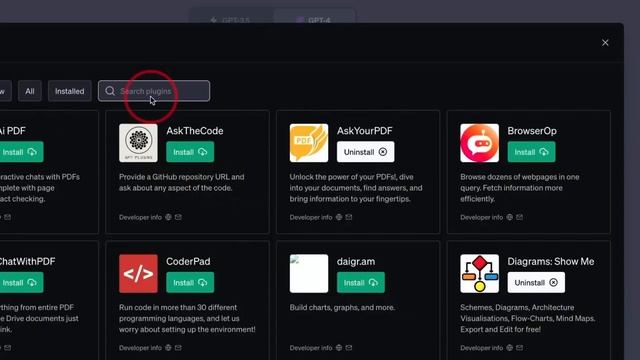
Task: Open the Ai PDF developer email icon
Action: coord(7,217)
